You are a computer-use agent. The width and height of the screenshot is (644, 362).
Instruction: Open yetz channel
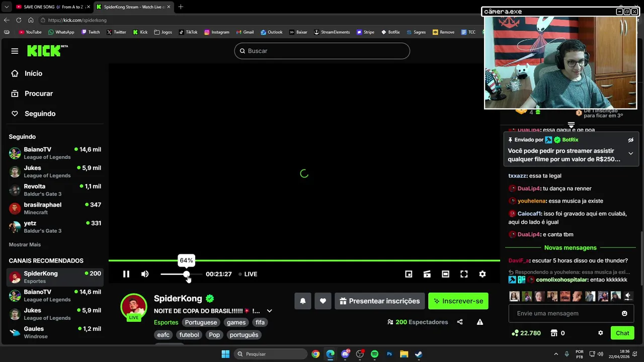click(x=55, y=227)
